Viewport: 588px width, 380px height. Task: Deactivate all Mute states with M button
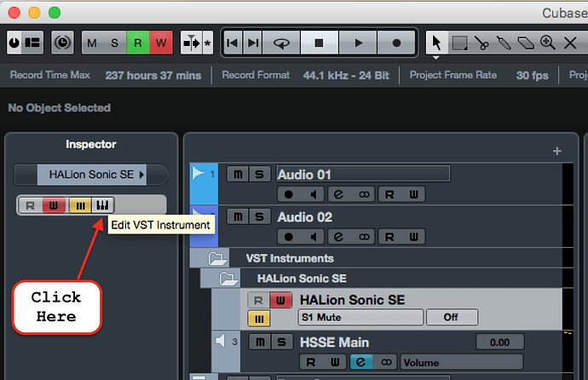(92, 43)
